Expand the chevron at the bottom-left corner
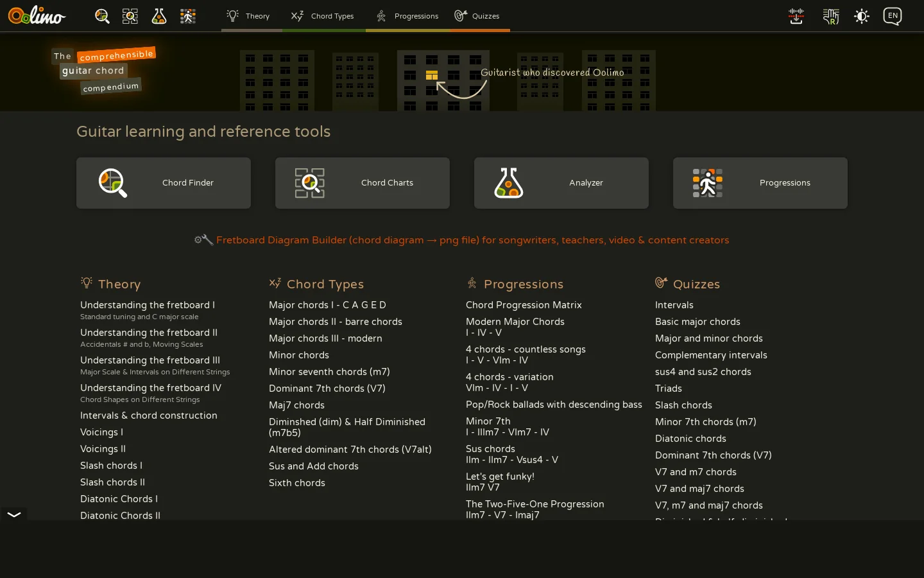This screenshot has height=578, width=924. pos(13,514)
